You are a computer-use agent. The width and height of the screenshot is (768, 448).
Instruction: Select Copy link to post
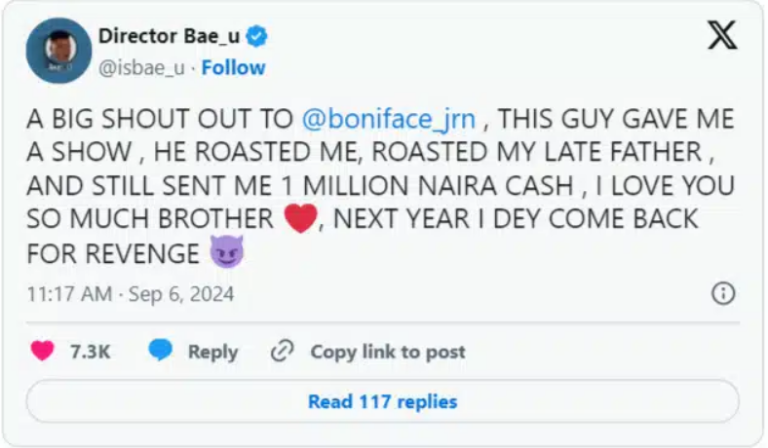[387, 352]
